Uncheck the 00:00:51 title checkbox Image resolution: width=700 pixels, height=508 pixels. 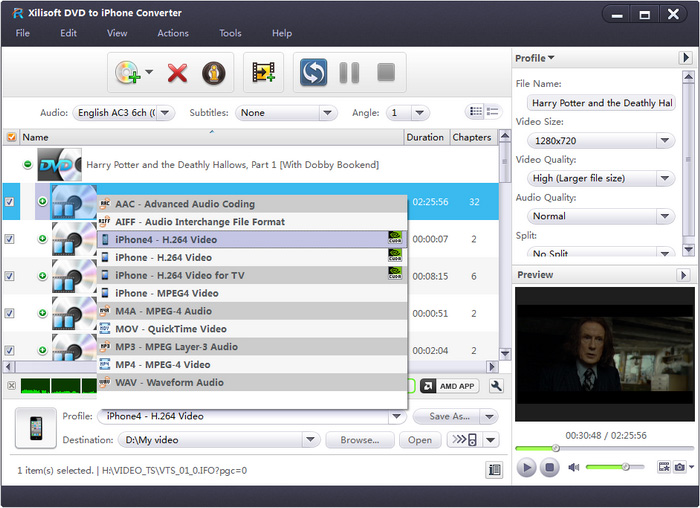(9, 313)
